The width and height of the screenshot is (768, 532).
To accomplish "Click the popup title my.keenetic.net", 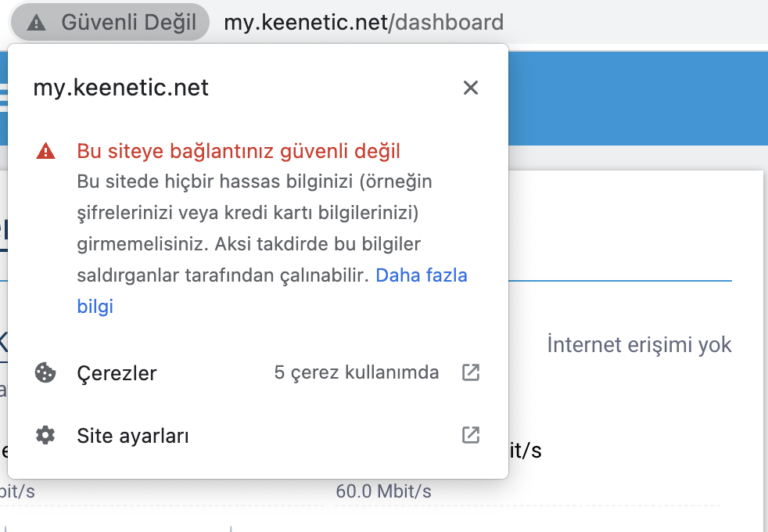I will coord(120,88).
